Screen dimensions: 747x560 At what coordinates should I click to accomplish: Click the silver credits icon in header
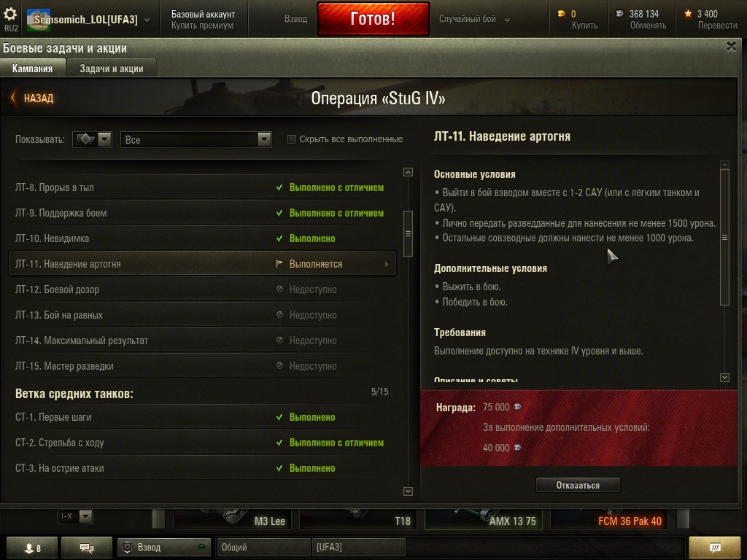pyautogui.click(x=619, y=14)
